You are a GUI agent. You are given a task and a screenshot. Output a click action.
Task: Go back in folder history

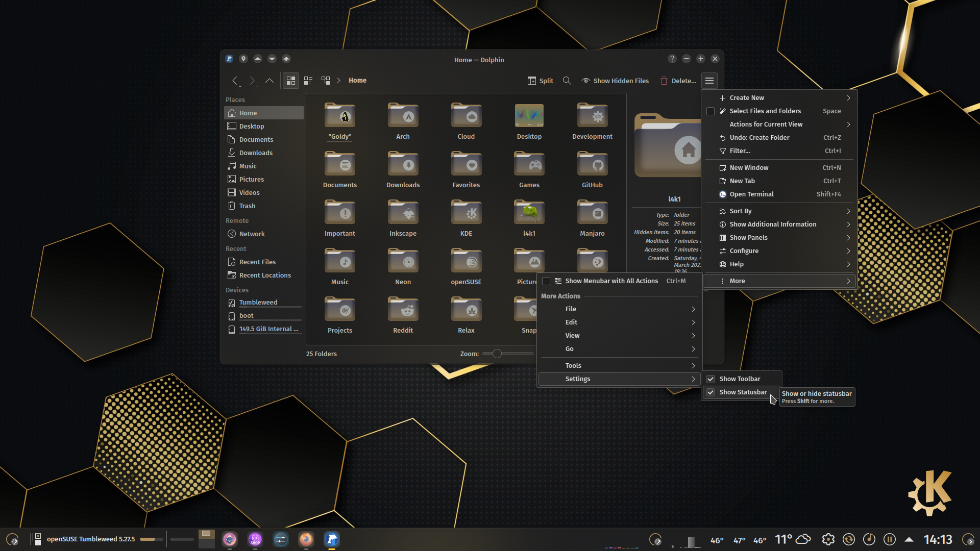click(235, 81)
